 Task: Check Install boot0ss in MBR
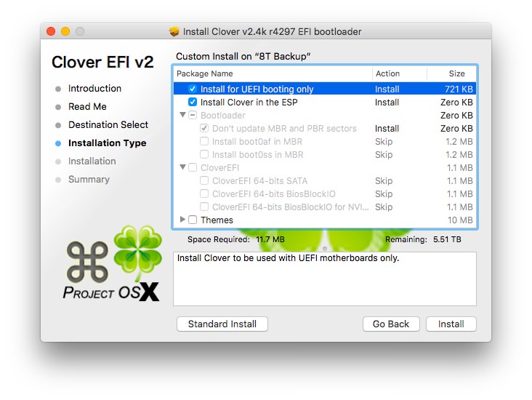pyautogui.click(x=204, y=154)
